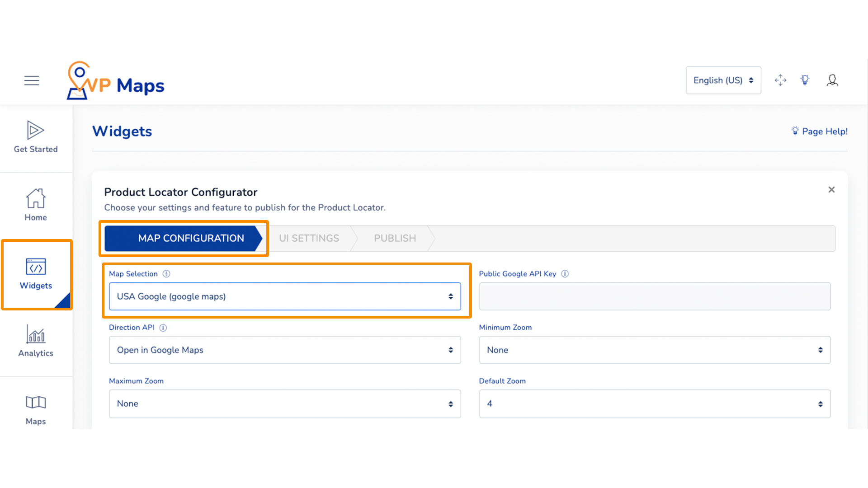The image size is (868, 488).
Task: Show the Map Selection info tooltip
Action: click(166, 273)
